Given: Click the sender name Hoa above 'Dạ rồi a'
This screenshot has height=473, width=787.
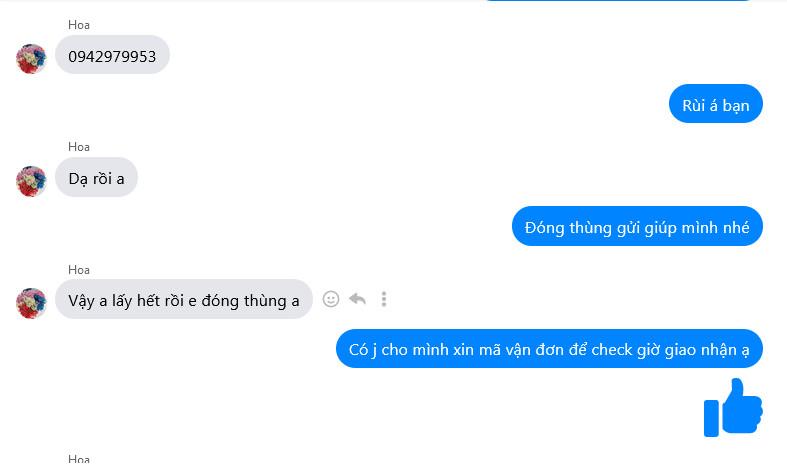Looking at the screenshot, I should click(x=79, y=147).
